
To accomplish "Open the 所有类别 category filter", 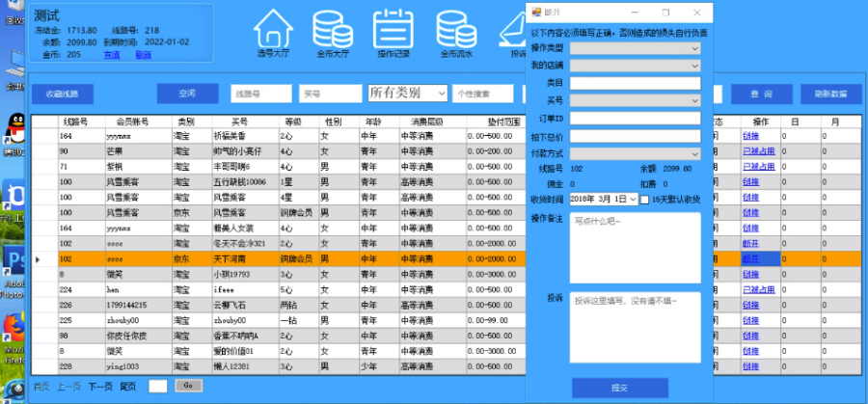I will click(407, 93).
